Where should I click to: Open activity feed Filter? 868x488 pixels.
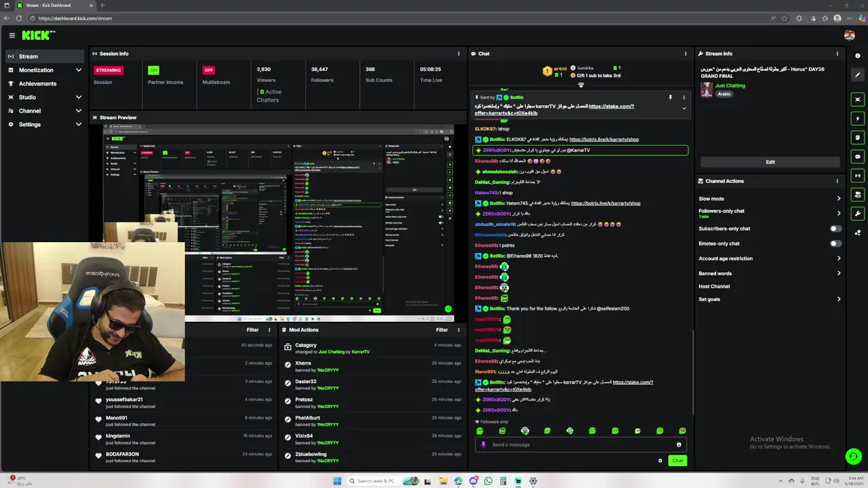[x=252, y=330]
